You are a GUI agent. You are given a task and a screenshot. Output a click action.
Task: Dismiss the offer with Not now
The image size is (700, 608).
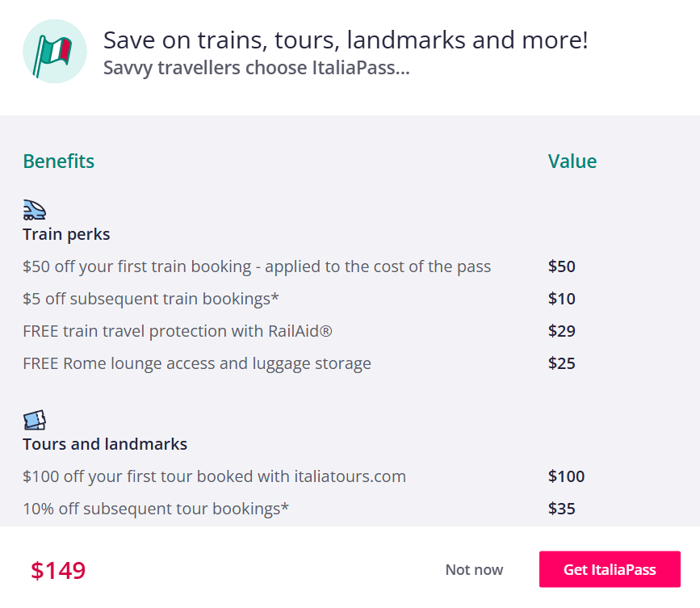click(474, 570)
